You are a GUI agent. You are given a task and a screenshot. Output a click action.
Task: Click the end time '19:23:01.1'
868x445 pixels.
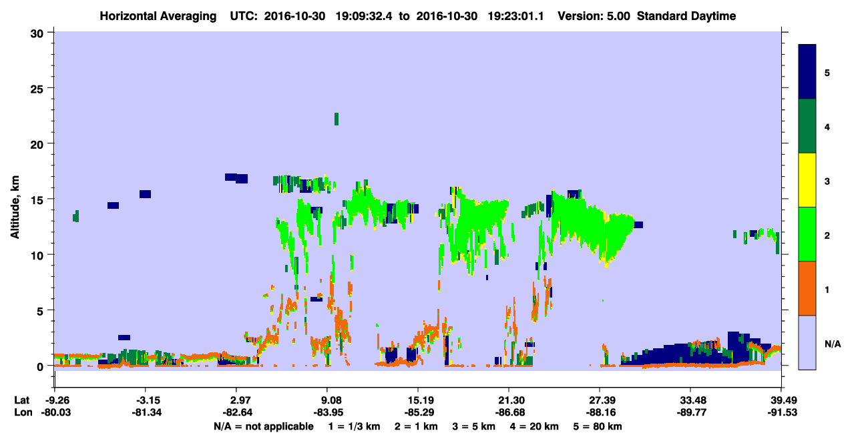515,16
